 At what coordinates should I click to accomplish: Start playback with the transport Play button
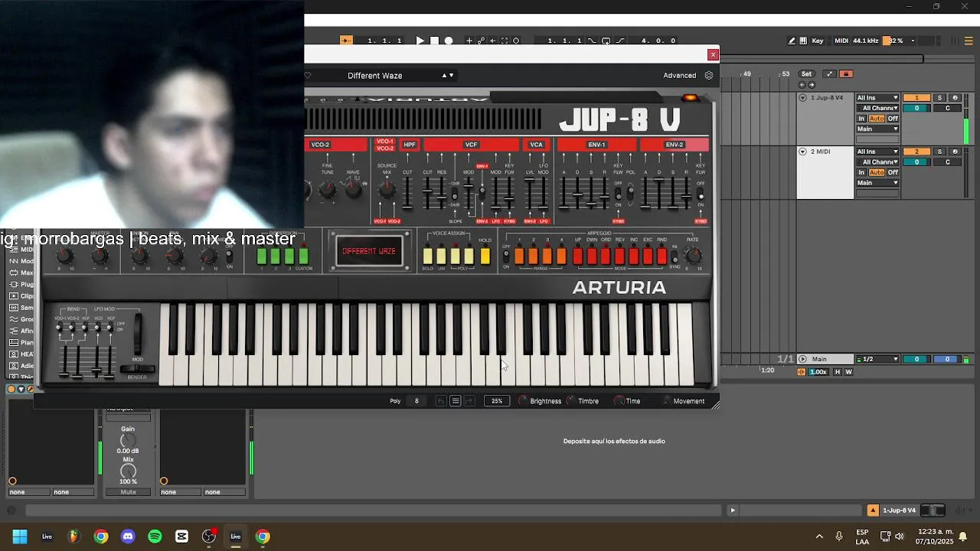[x=420, y=41]
